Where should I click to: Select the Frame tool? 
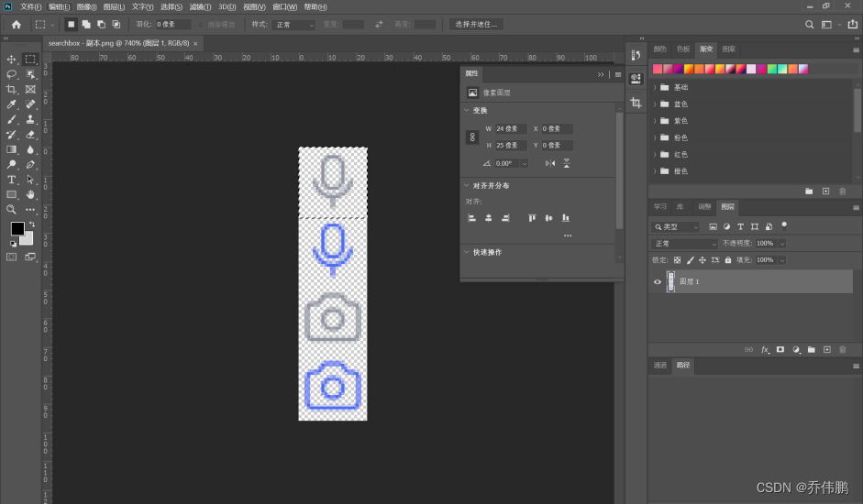[x=30, y=89]
